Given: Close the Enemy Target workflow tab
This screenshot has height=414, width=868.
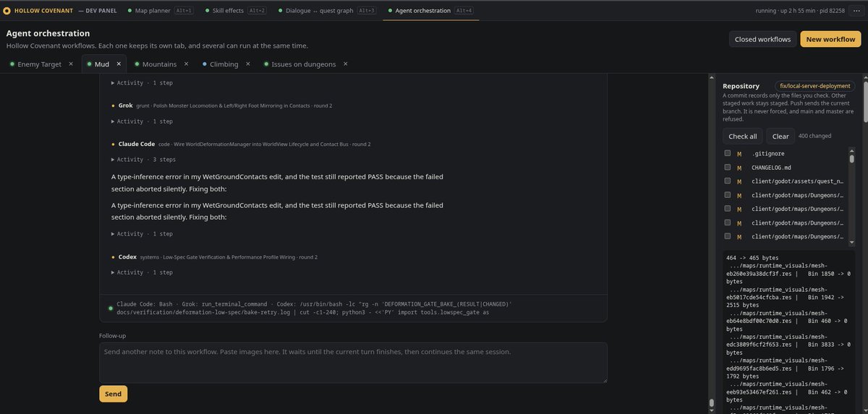Looking at the screenshot, I should [71, 64].
